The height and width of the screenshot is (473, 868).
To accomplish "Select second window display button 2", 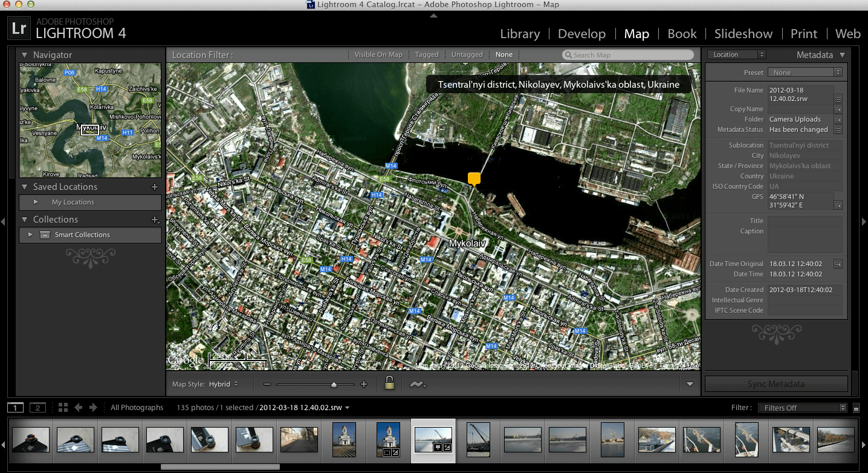I will 37,408.
